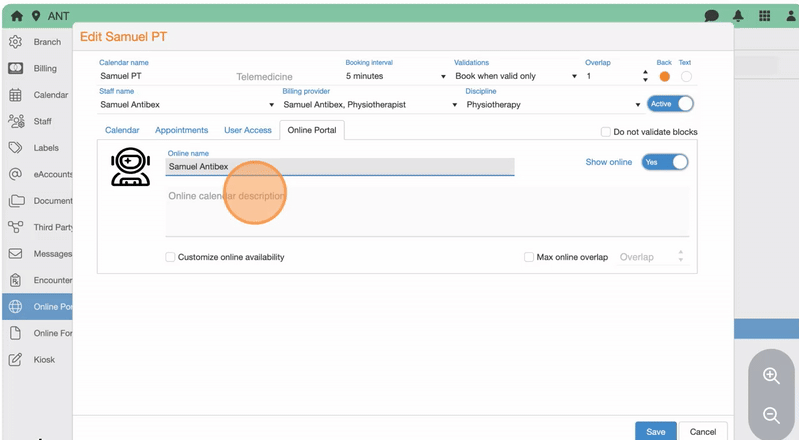Open the chat messages icon

pyautogui.click(x=712, y=16)
